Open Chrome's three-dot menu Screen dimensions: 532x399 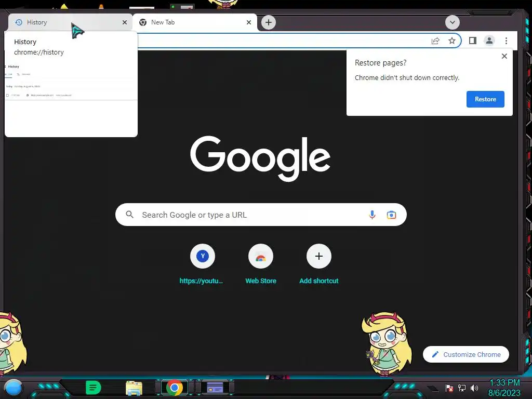pos(506,41)
